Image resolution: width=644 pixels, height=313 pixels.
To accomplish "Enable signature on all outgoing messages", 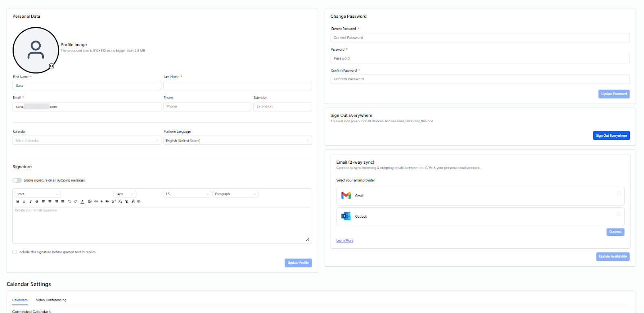I will click(x=17, y=181).
